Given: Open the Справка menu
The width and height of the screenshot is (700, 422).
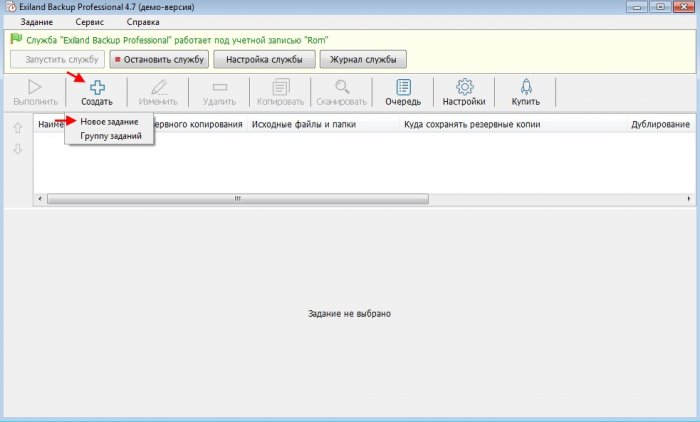Looking at the screenshot, I should pyautogui.click(x=143, y=22).
